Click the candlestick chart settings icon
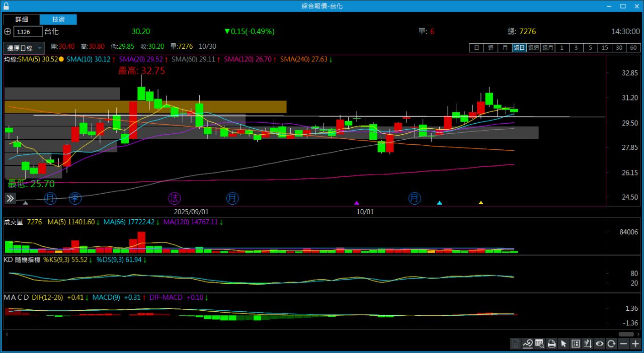Screen dimensions: 644x353 (588, 344)
